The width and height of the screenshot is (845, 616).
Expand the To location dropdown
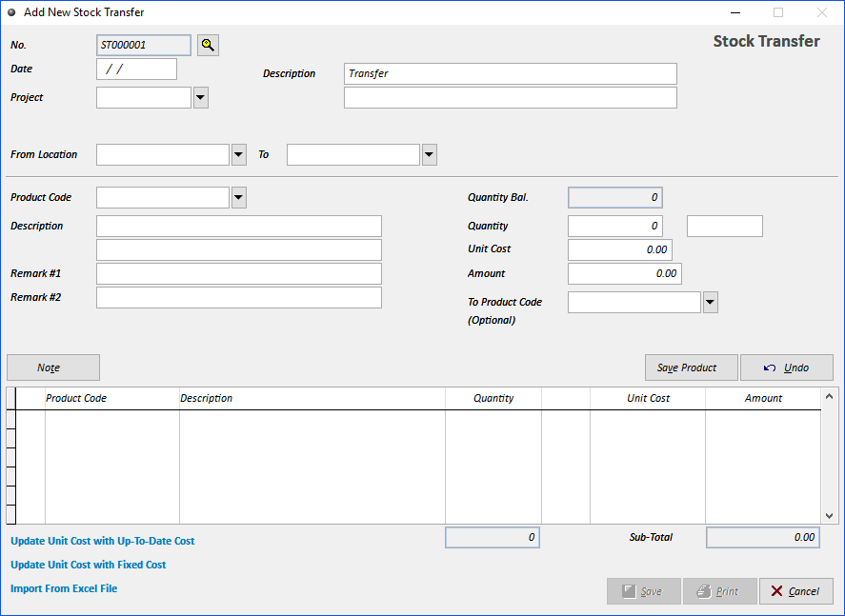point(429,154)
